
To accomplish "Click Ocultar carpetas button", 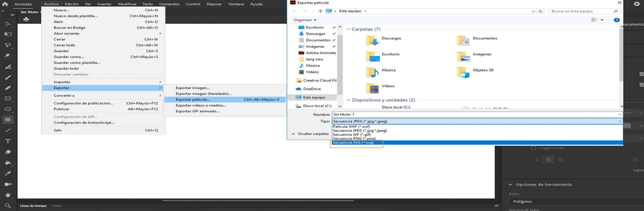I will [310, 134].
